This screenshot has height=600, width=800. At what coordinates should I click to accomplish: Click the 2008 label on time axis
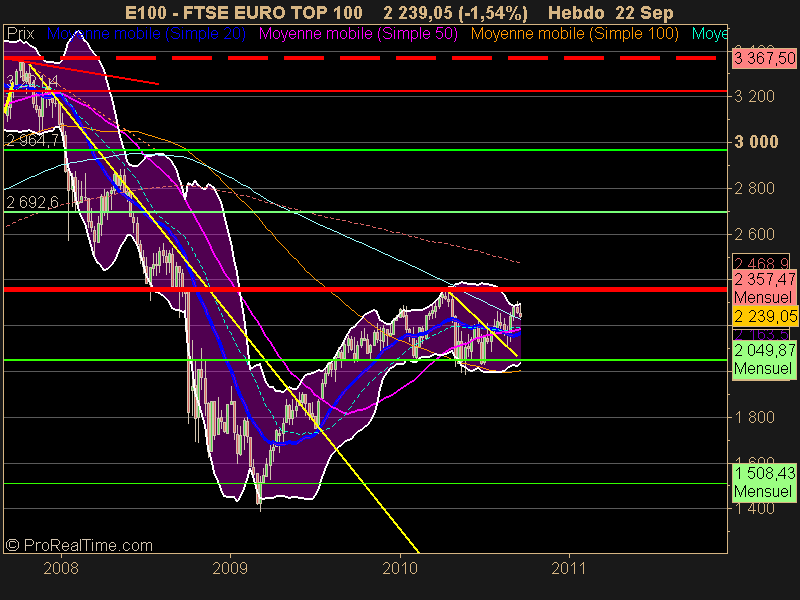coord(61,568)
